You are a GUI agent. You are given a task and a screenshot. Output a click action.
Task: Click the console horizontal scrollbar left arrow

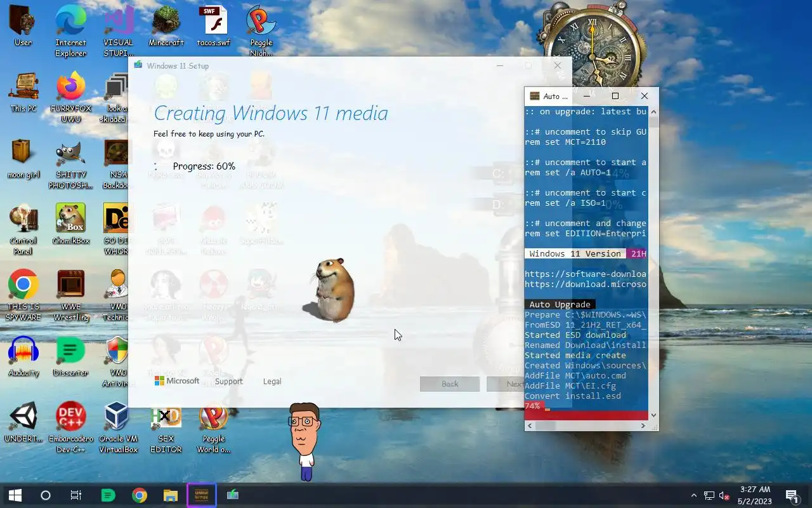530,425
